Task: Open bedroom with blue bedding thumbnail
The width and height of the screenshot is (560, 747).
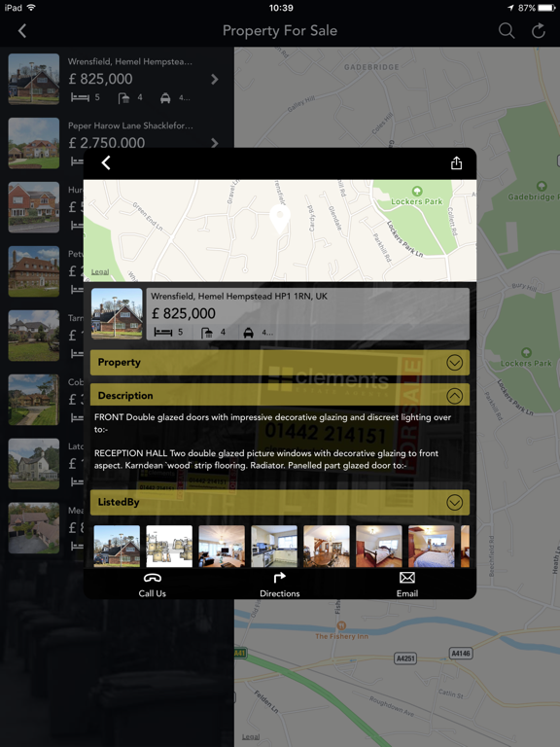Action: coord(431,546)
